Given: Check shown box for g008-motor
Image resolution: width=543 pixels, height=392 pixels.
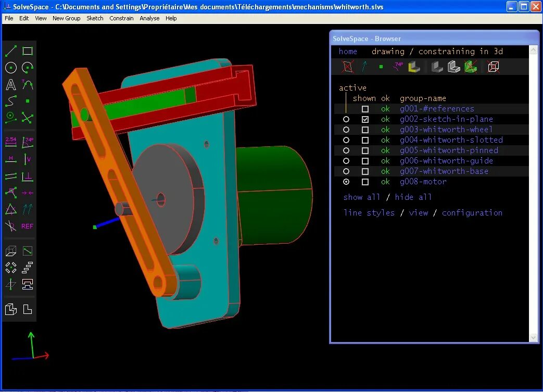Looking at the screenshot, I should (365, 182).
